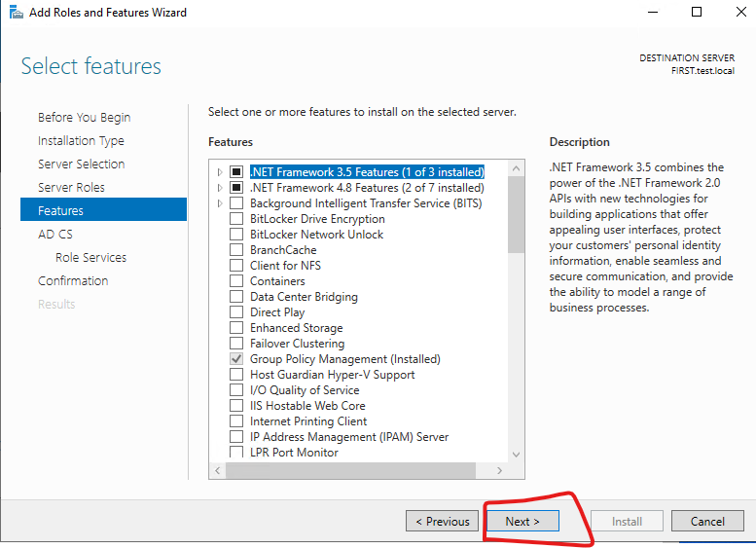Tick the Containers checkbox
This screenshot has height=548, width=756.
pos(236,280)
